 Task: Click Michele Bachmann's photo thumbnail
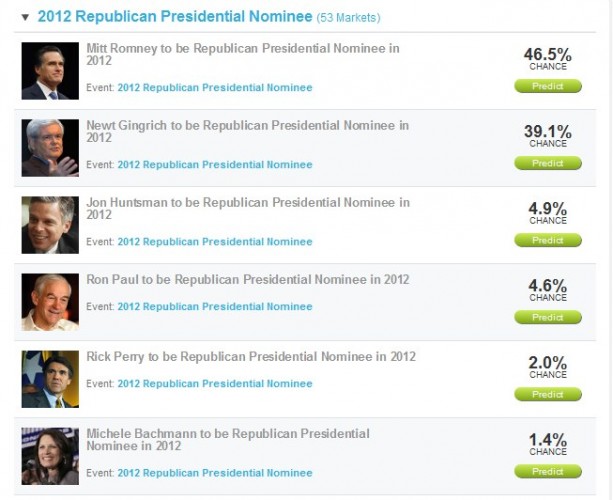[50, 456]
